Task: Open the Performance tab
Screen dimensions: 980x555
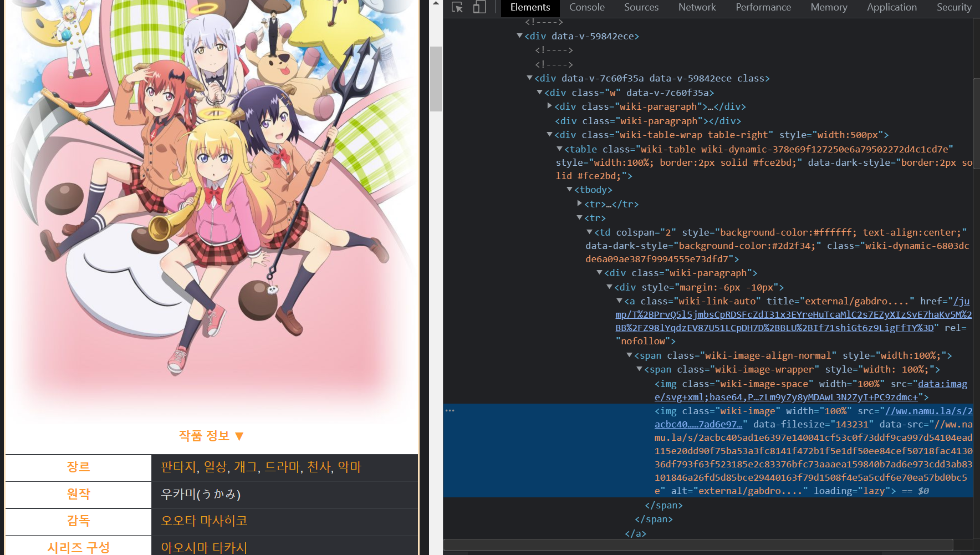Action: pyautogui.click(x=763, y=7)
